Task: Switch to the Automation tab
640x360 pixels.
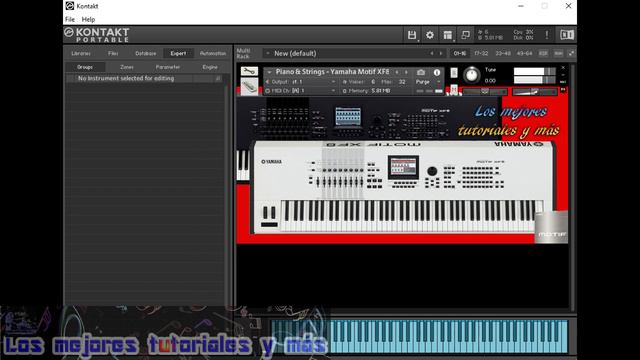Action: point(213,53)
